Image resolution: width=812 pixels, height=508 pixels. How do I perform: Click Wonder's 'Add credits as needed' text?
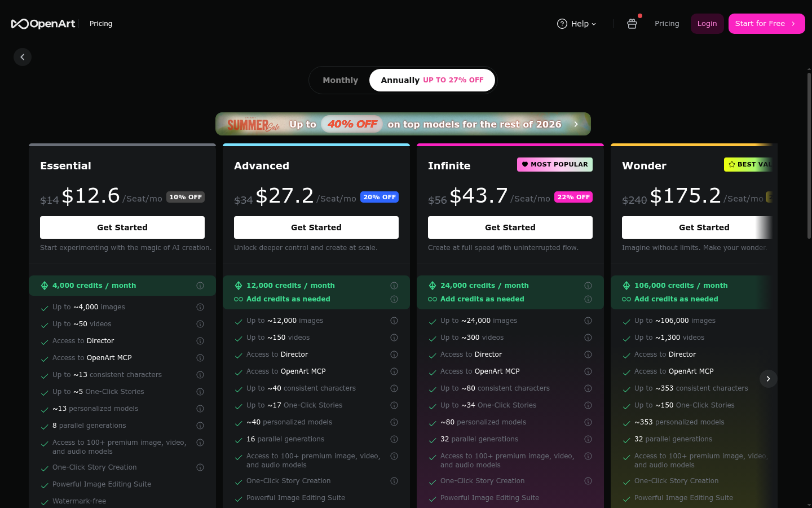676,299
